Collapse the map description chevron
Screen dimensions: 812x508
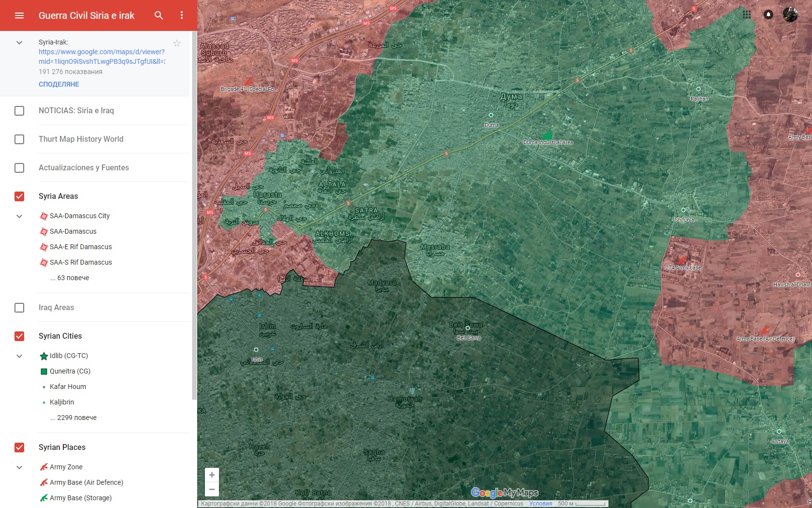pos(19,43)
